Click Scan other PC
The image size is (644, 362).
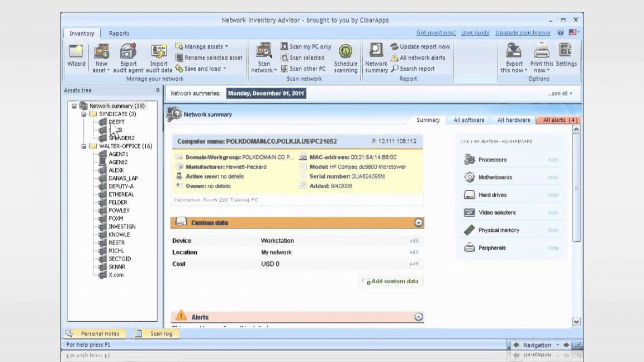point(303,69)
